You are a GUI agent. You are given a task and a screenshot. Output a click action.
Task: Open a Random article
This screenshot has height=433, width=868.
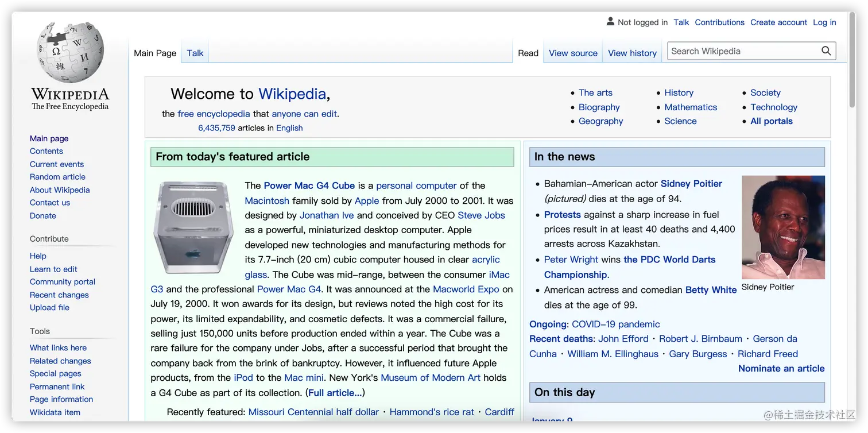tap(57, 177)
